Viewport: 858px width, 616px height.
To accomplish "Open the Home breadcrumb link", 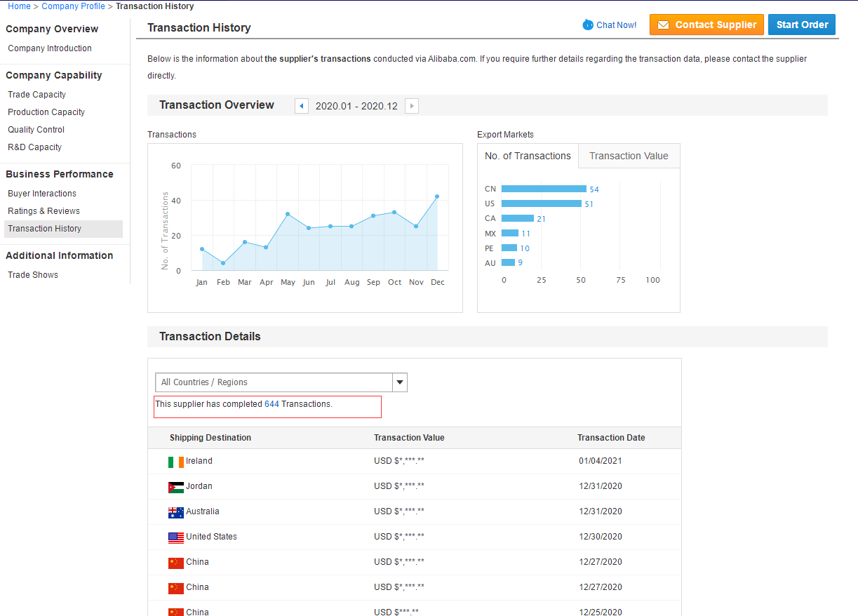I will (x=19, y=6).
